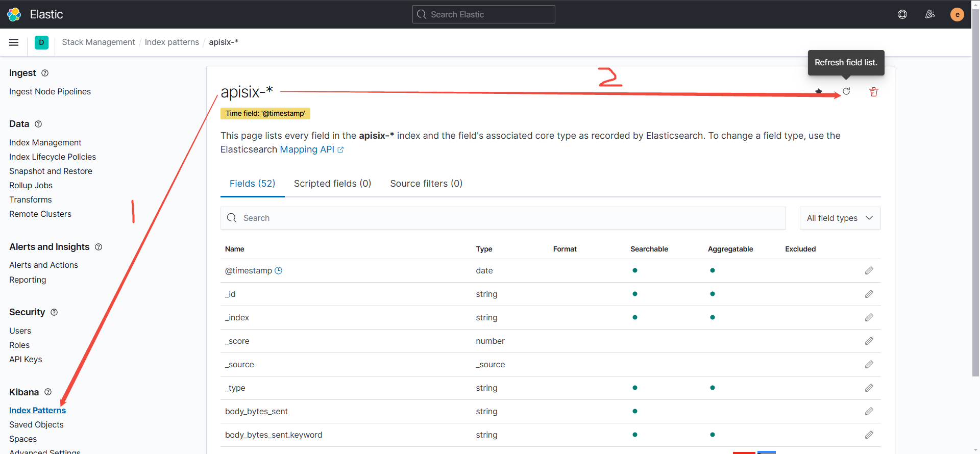Click Index patterns breadcrumb
980x454 pixels.
pyautogui.click(x=172, y=42)
